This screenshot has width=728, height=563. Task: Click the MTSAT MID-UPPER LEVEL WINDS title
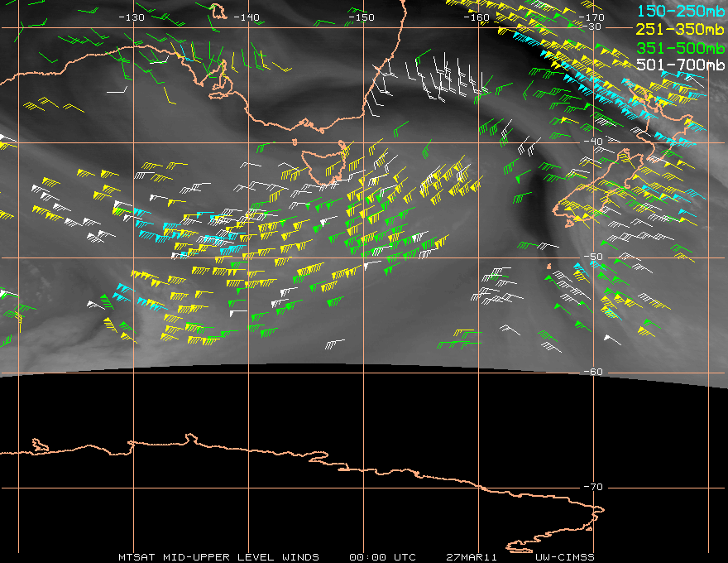point(218,557)
